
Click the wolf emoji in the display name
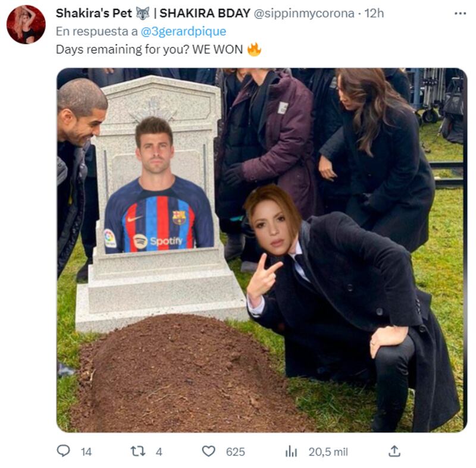pos(143,13)
